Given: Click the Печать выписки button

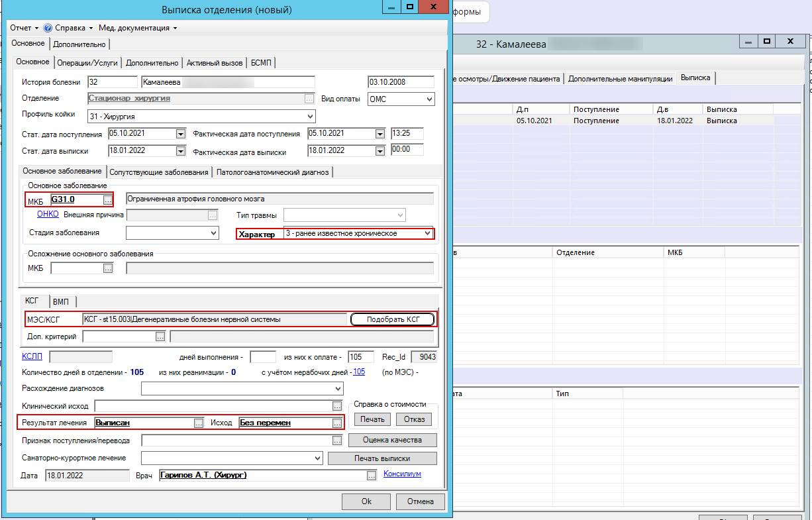Looking at the screenshot, I should [382, 458].
